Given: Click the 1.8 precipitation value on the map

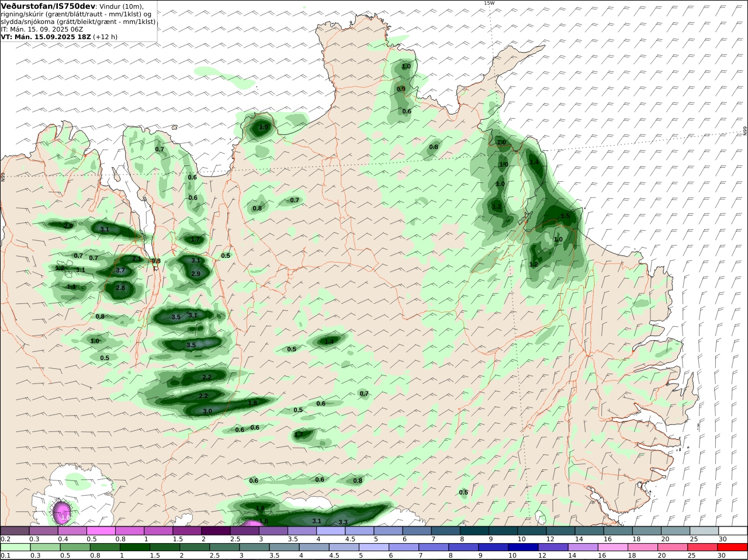Looking at the screenshot, I should click(x=252, y=403).
